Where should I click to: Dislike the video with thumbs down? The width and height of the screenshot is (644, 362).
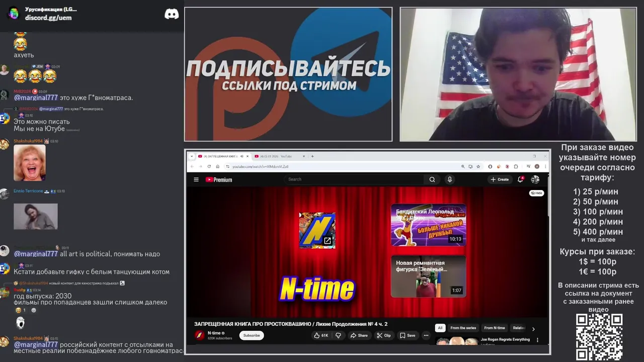click(x=338, y=335)
